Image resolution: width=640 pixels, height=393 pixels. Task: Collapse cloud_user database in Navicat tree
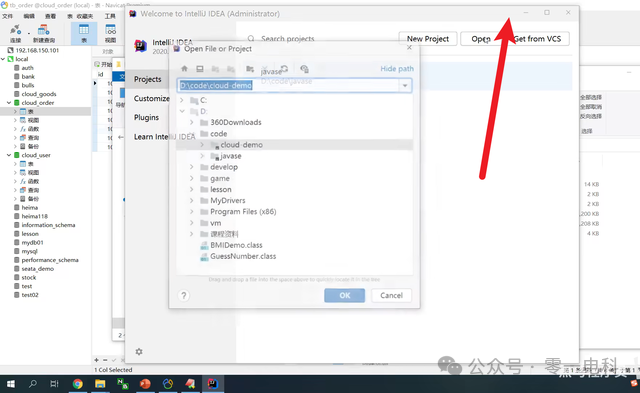point(9,155)
